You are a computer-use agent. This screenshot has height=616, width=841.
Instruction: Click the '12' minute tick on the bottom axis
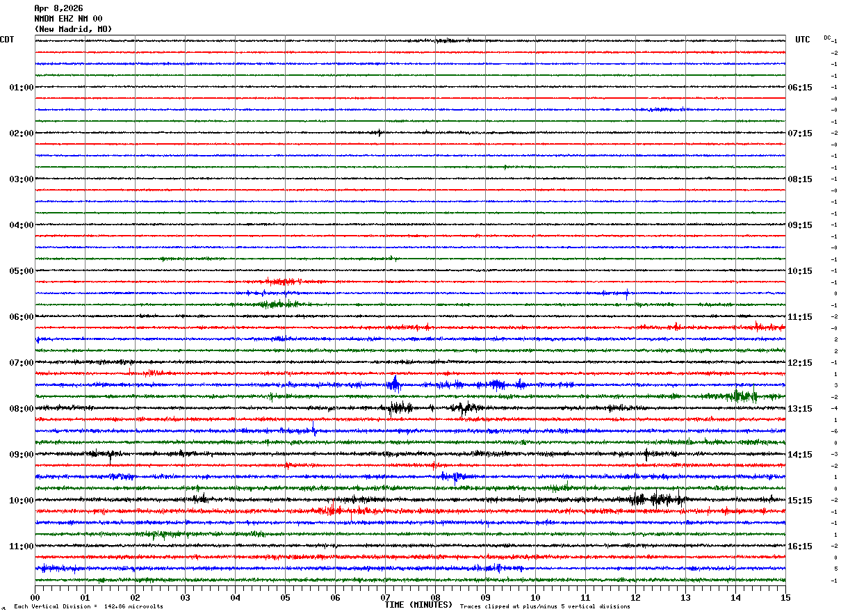point(635,597)
